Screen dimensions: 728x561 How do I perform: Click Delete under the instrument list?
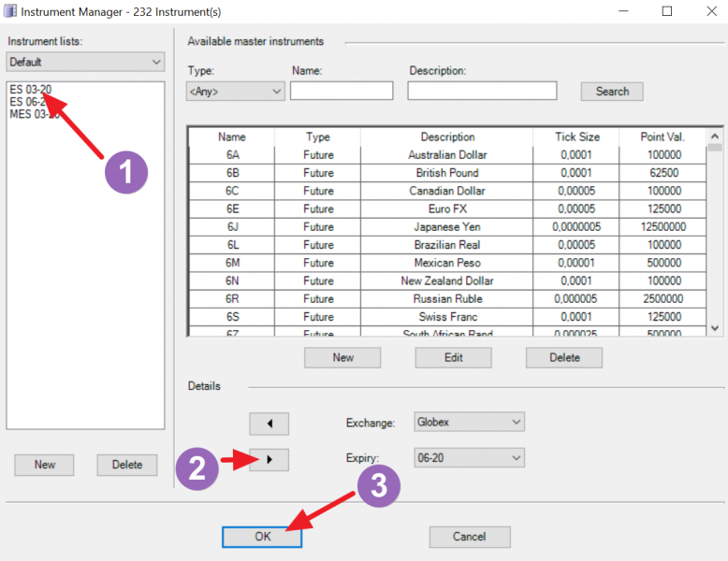tap(126, 465)
